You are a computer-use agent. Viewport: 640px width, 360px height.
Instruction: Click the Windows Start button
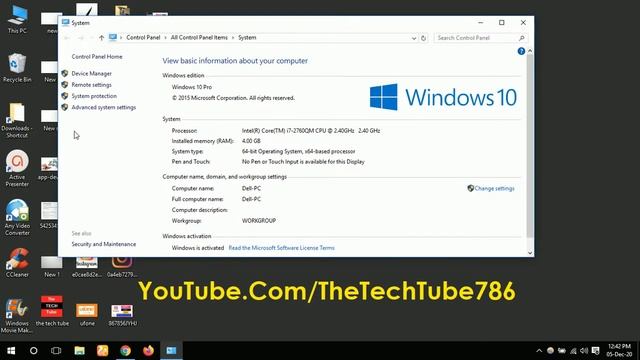pyautogui.click(x=11, y=351)
